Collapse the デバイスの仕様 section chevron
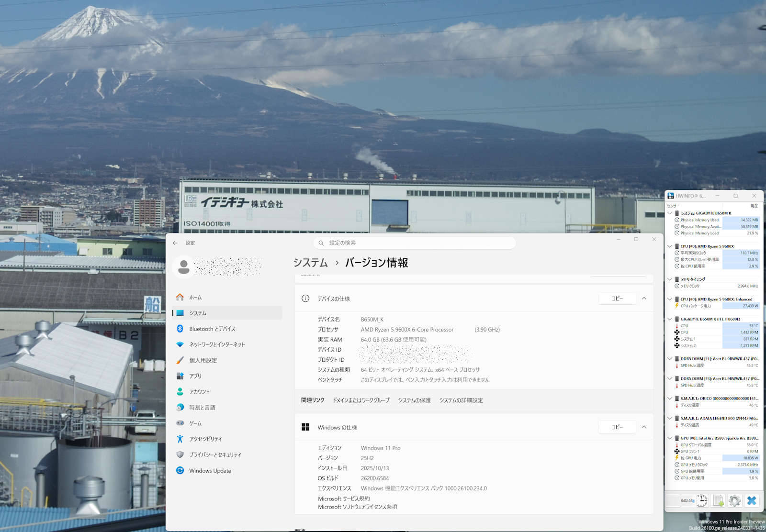 coord(644,299)
